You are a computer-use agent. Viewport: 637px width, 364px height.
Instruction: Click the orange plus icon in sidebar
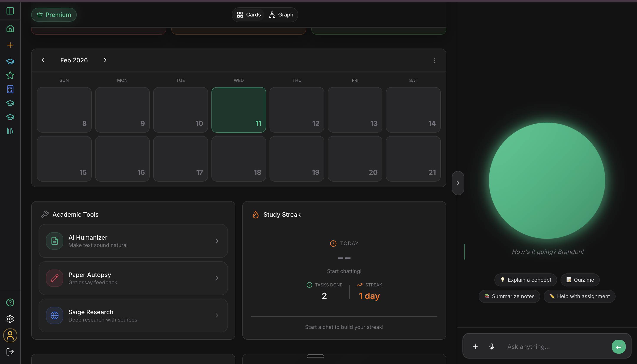(x=10, y=45)
